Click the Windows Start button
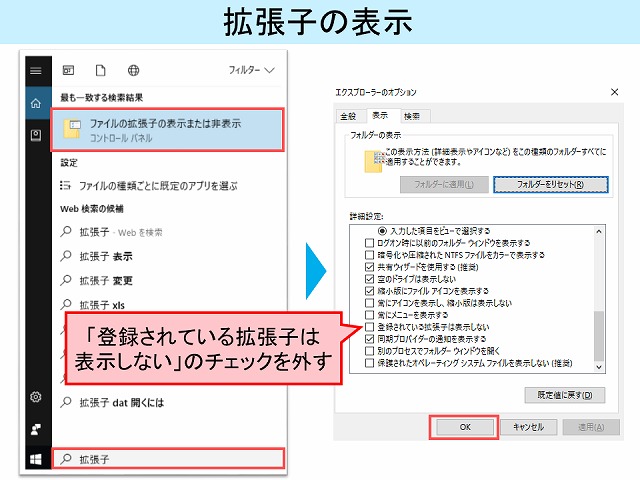640x480 pixels. 36,460
